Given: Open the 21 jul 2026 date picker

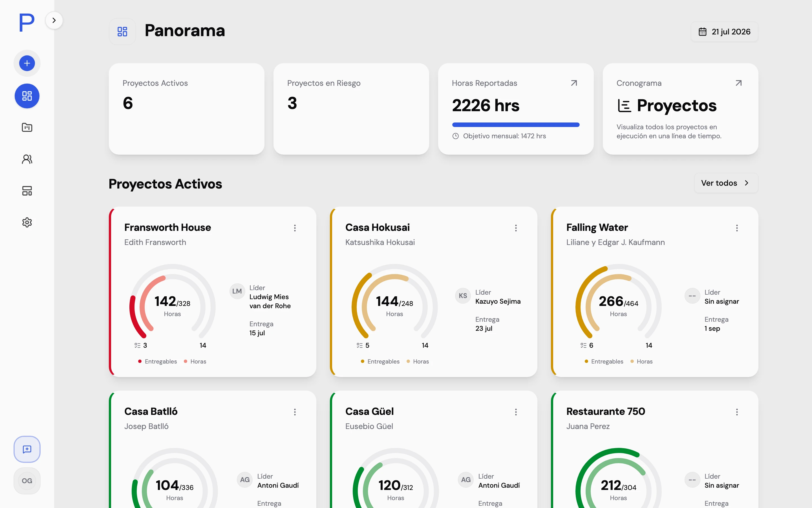Looking at the screenshot, I should (x=724, y=32).
